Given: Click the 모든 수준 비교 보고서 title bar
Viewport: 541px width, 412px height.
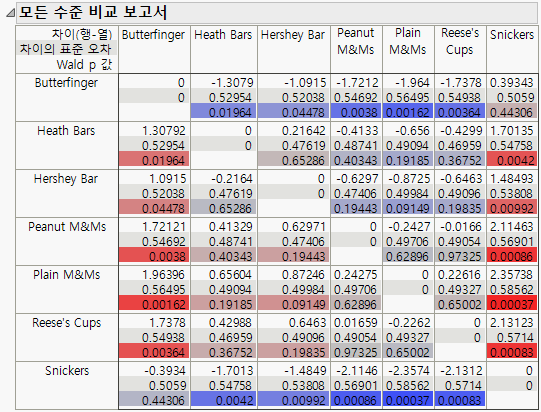Looking at the screenshot, I should tap(277, 13).
